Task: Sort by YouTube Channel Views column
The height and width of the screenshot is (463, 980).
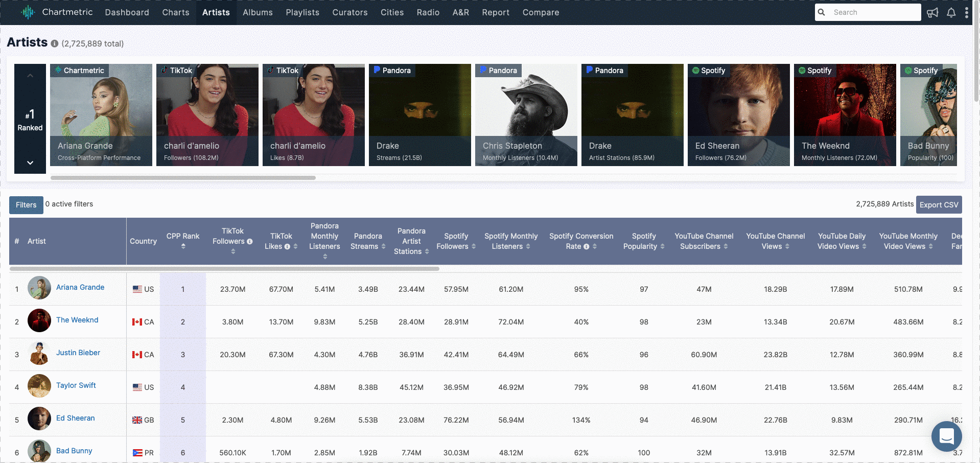Action: pos(787,247)
